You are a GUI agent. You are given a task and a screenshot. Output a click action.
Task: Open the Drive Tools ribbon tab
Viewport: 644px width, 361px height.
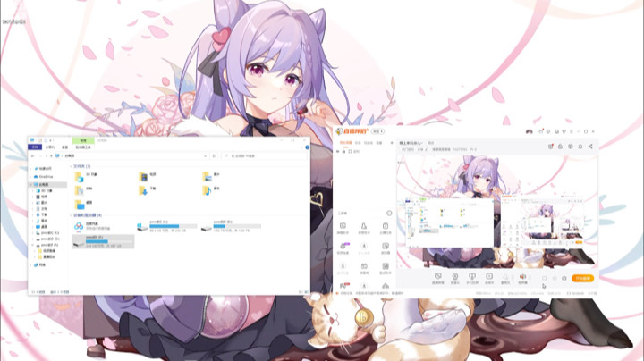[x=83, y=147]
